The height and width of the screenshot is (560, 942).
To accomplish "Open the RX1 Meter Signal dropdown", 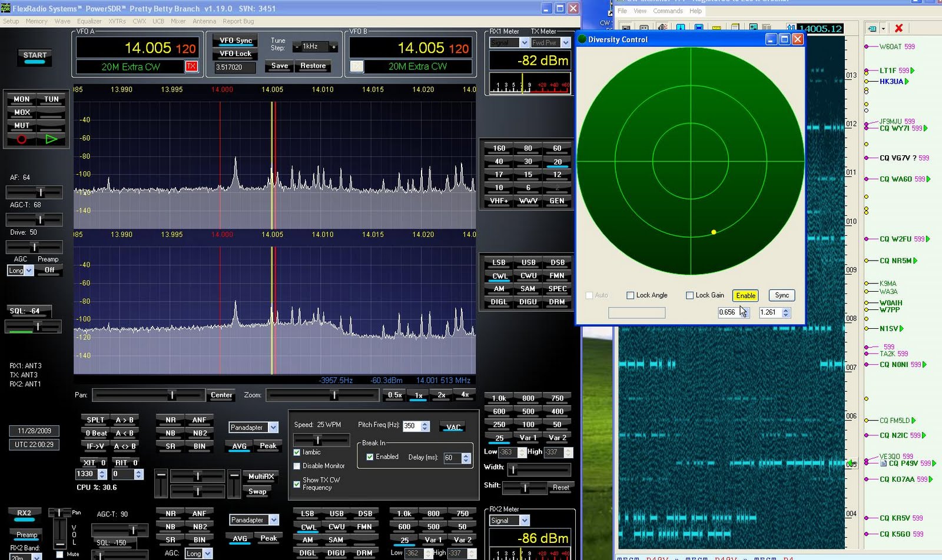I will tap(524, 43).
